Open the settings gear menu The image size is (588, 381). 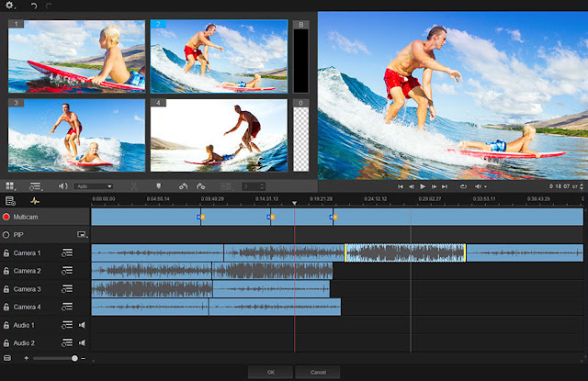click(11, 6)
